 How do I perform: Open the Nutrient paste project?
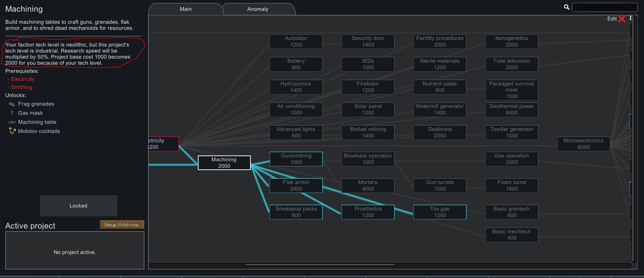pyautogui.click(x=440, y=87)
